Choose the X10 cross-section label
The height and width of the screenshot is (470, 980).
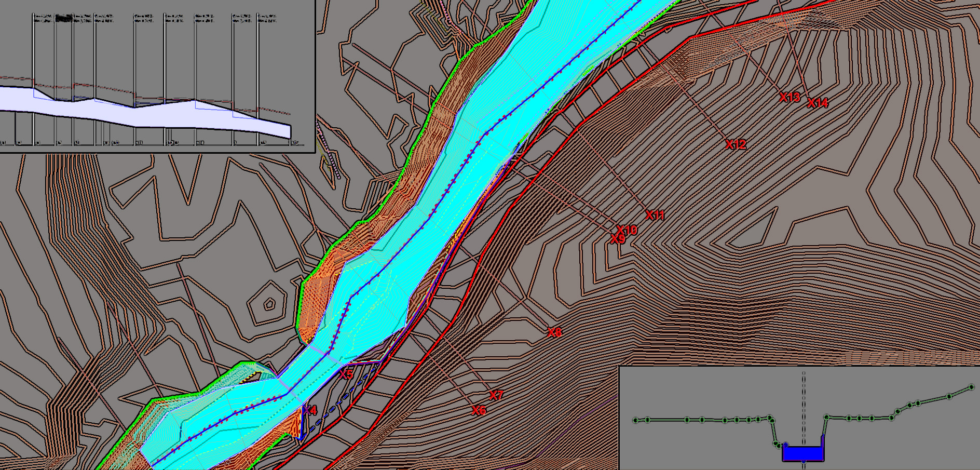point(627,230)
